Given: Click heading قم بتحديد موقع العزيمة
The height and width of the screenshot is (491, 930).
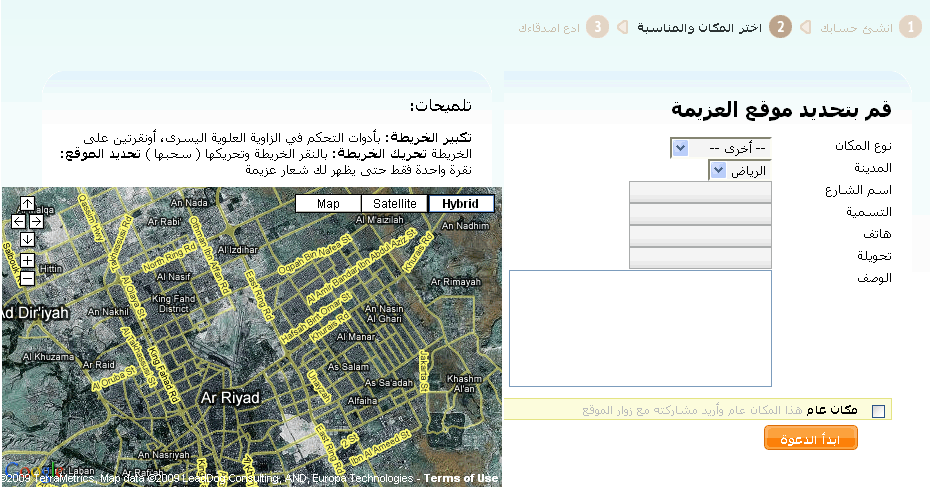Looking at the screenshot, I should click(x=781, y=109).
